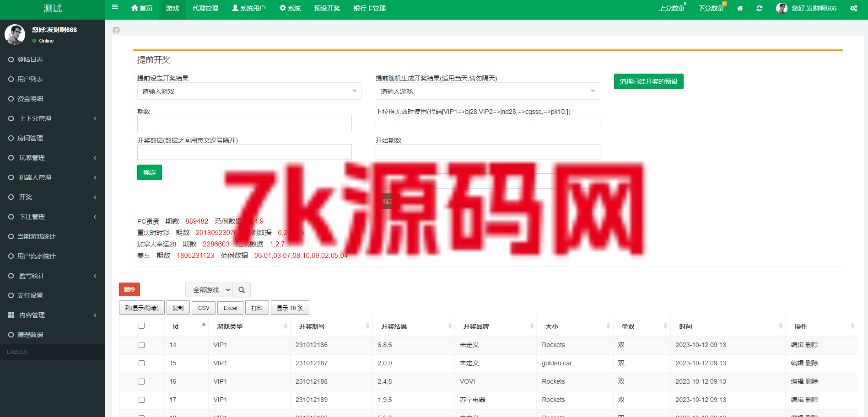The image size is (868, 417).
Task: Click the sidebar profile avatar
Action: (15, 34)
